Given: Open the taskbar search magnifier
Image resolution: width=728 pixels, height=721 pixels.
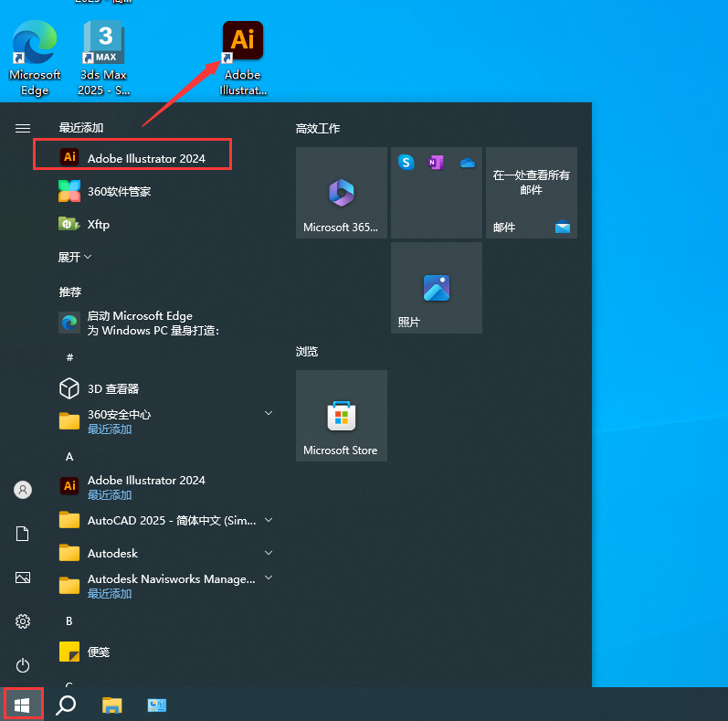Looking at the screenshot, I should tap(67, 705).
